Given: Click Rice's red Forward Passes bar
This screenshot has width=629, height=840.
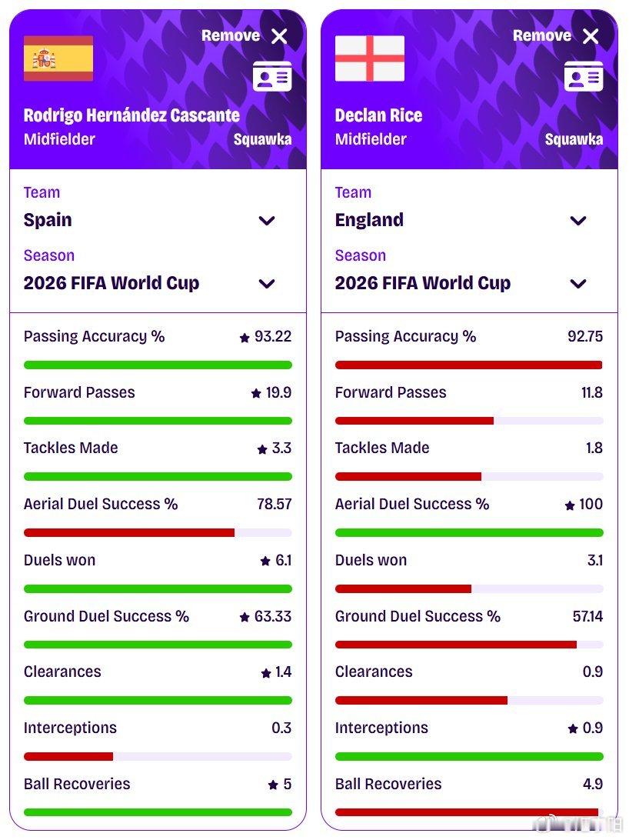Looking at the screenshot, I should 414,421.
